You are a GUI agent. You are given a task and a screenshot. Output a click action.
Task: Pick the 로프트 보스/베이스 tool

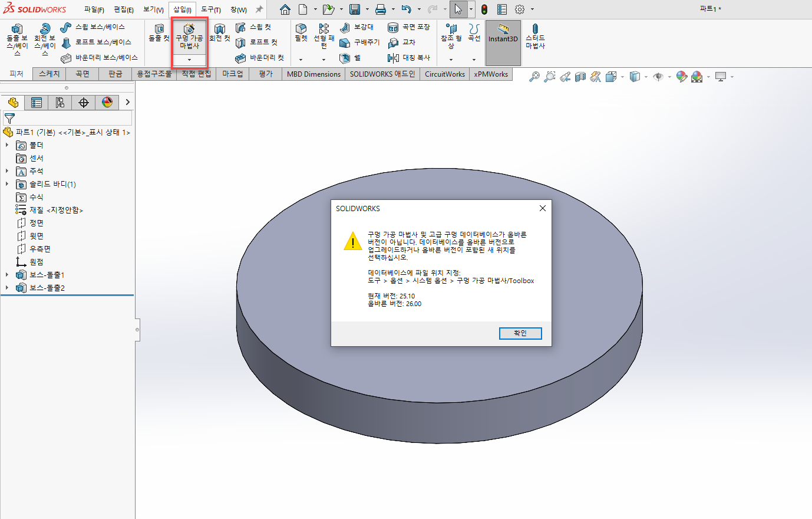[96, 42]
